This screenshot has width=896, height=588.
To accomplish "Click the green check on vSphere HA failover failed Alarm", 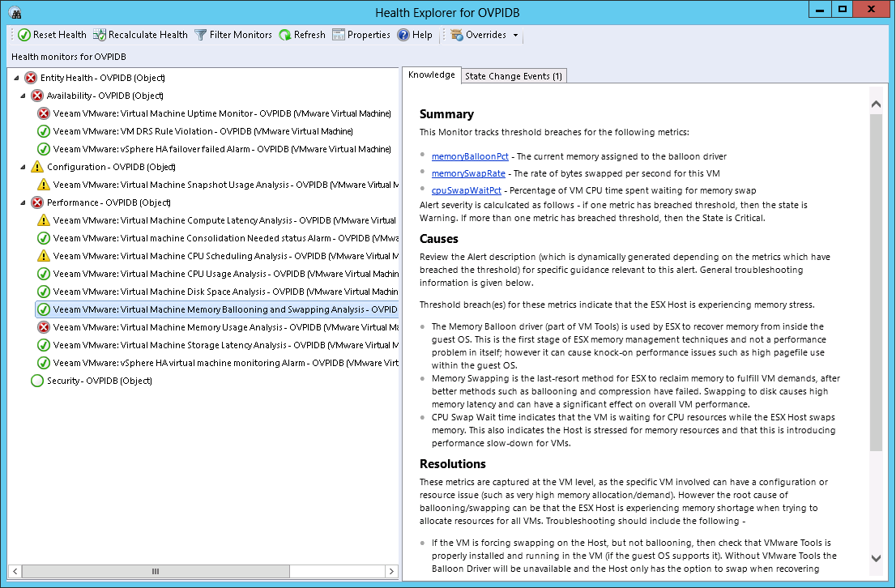I will coord(44,148).
